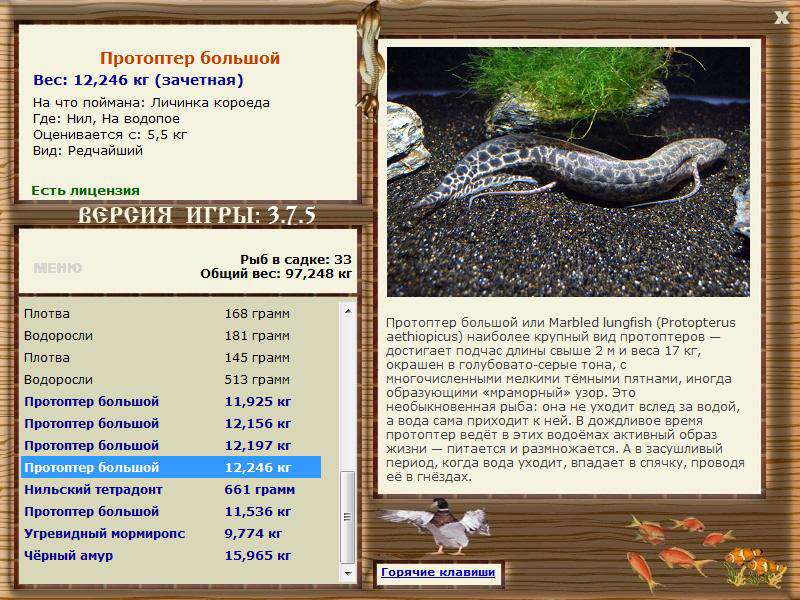
Task: Select Нильский тетрадонт 661 грамм entry
Action: 171,489
